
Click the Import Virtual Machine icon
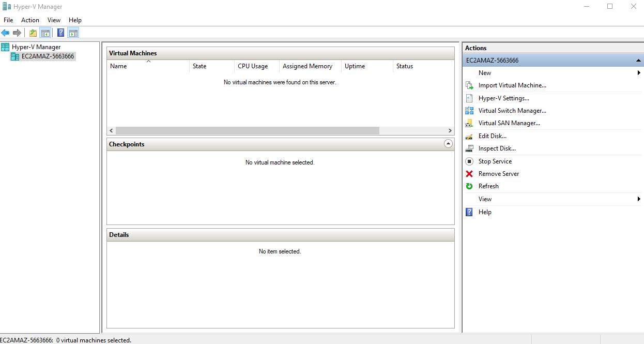pos(469,85)
